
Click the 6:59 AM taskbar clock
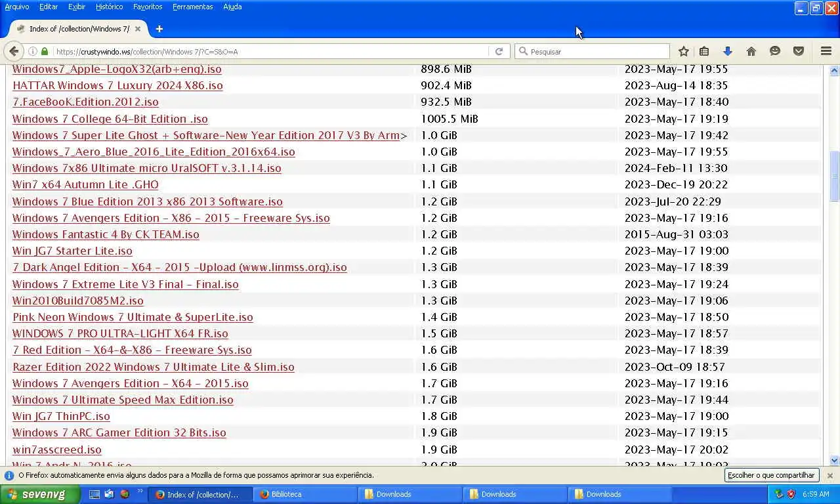(x=816, y=494)
